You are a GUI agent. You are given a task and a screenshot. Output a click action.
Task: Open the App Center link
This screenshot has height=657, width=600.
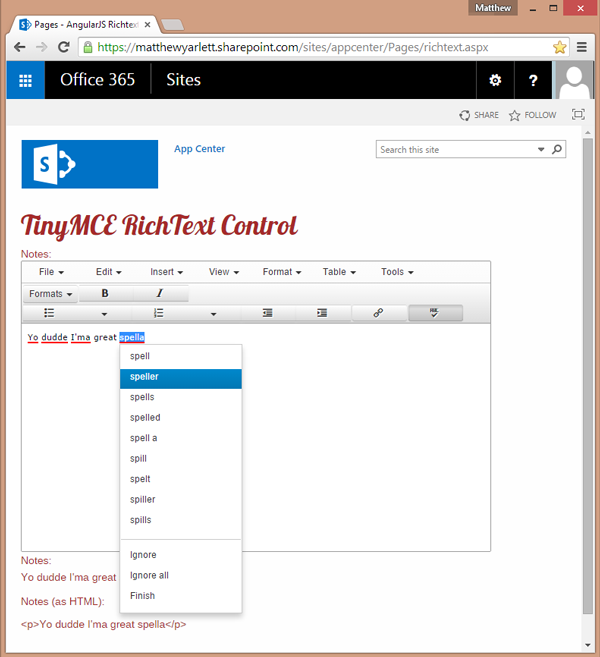coord(199,149)
